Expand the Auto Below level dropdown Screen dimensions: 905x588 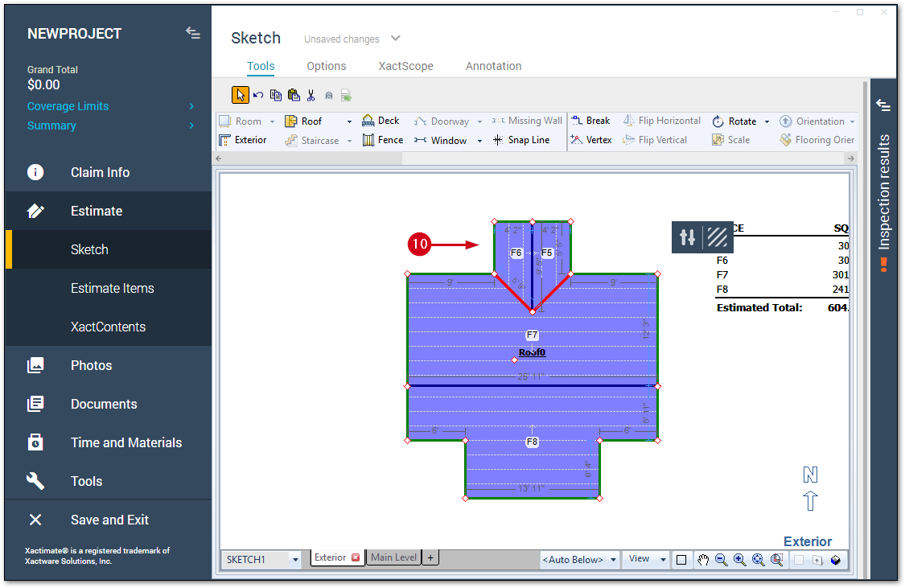point(614,560)
